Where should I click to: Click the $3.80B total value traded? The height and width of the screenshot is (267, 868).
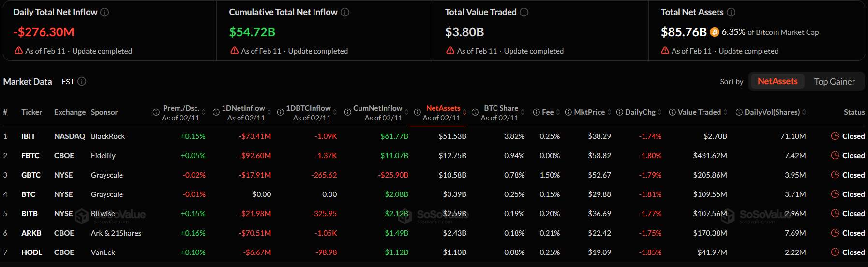(x=464, y=32)
